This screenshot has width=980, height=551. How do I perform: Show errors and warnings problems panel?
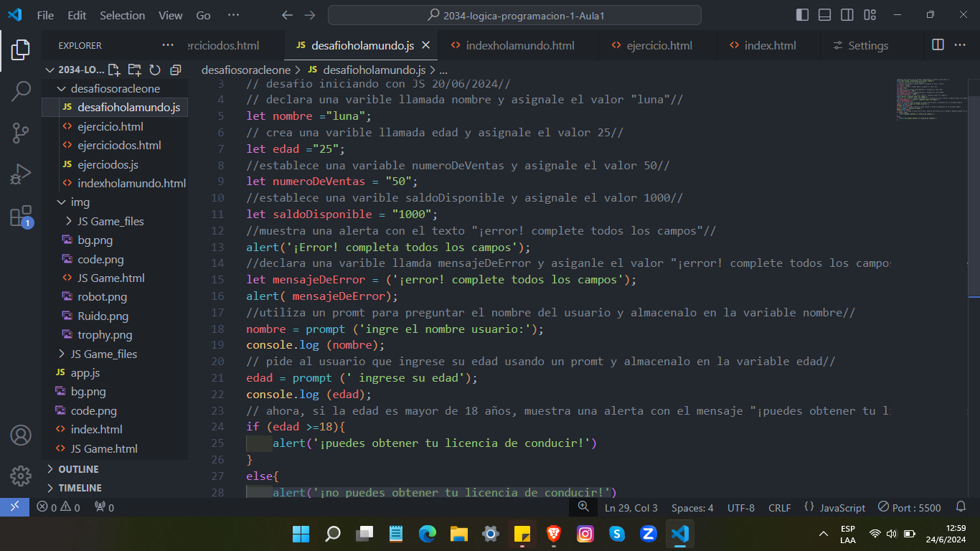(59, 507)
